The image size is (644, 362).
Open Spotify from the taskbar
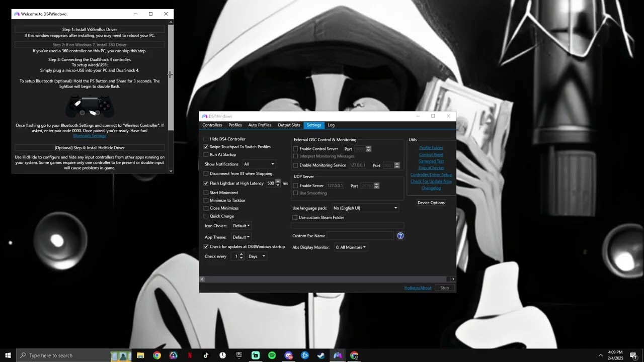tap(272, 355)
